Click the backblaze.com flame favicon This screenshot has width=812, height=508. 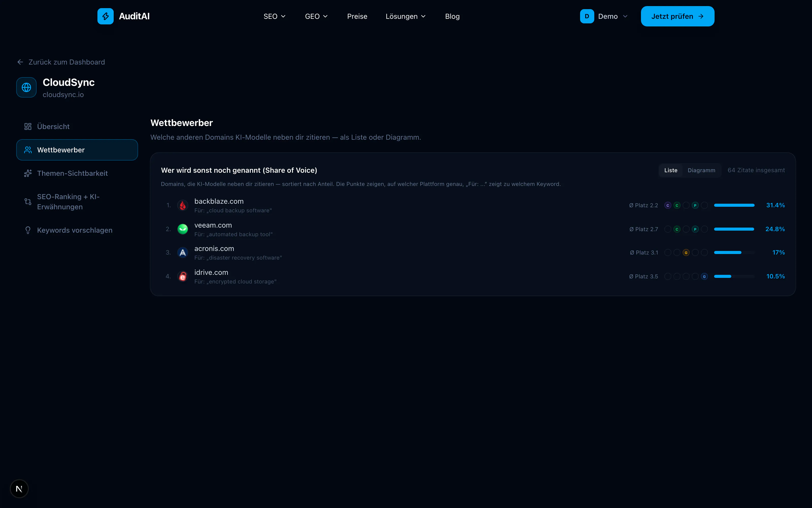coord(182,205)
